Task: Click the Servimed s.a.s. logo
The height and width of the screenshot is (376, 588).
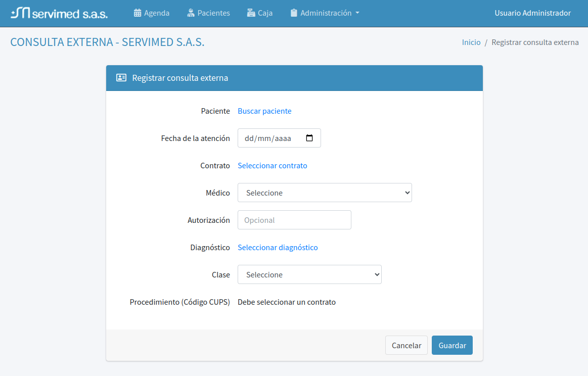Action: pyautogui.click(x=59, y=13)
